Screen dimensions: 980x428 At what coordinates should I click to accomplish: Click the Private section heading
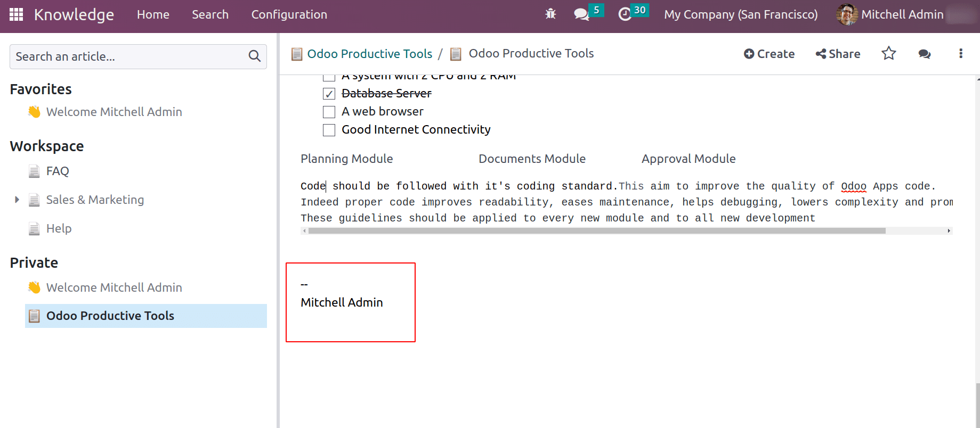(x=34, y=262)
